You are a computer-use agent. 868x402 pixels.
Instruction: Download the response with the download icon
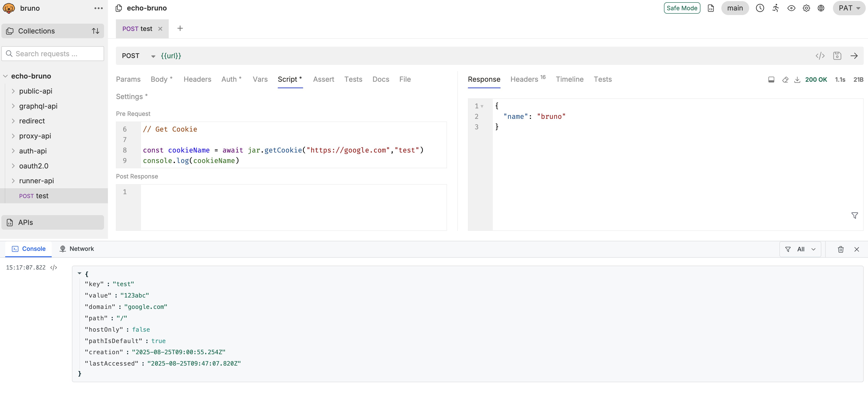pyautogui.click(x=797, y=79)
